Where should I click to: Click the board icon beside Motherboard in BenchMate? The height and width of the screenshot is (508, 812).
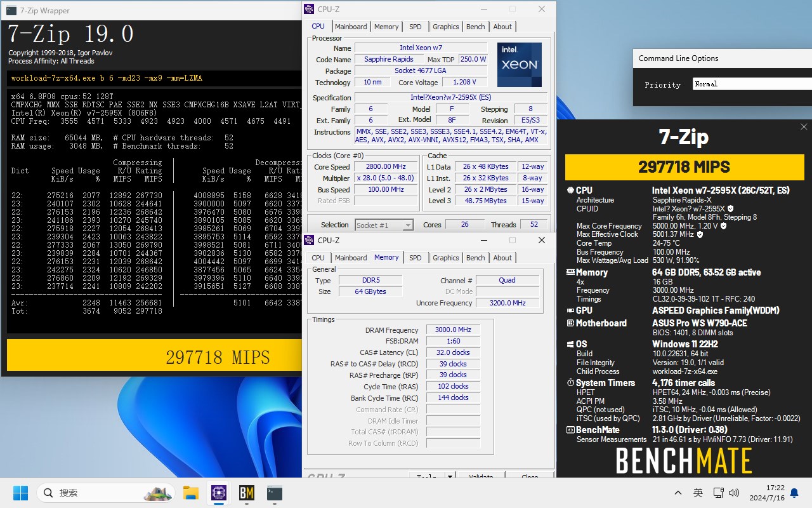tap(570, 323)
